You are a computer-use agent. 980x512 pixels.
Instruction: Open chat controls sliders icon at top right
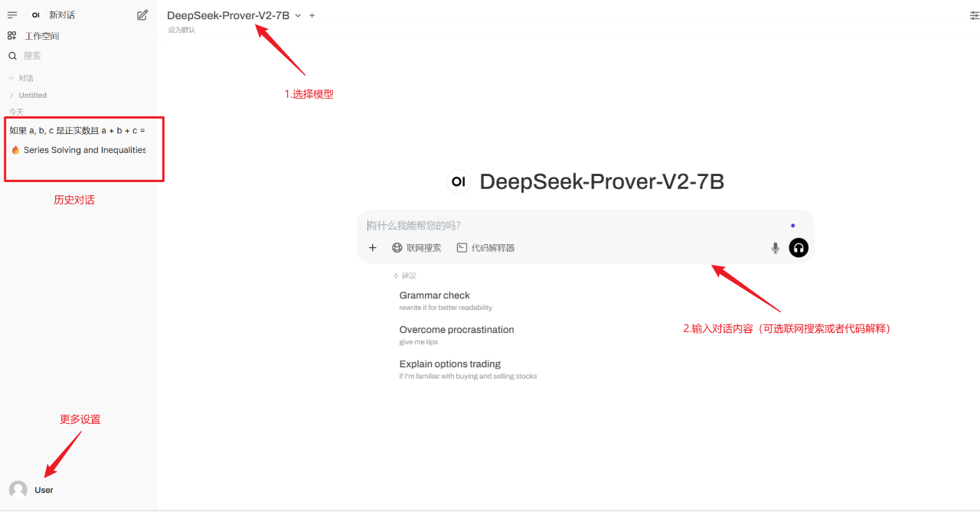[974, 15]
